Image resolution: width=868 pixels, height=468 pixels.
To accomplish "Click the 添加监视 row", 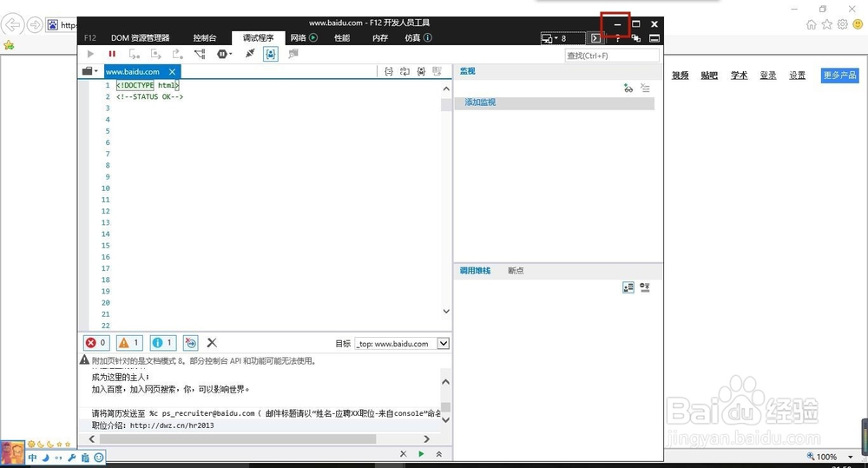I will click(555, 102).
